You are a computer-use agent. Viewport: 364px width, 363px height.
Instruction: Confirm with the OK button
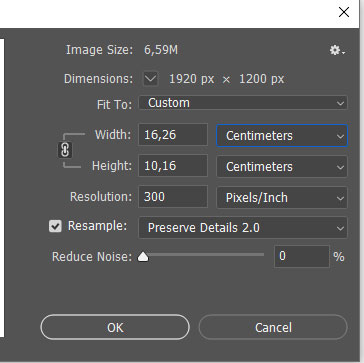tap(115, 327)
